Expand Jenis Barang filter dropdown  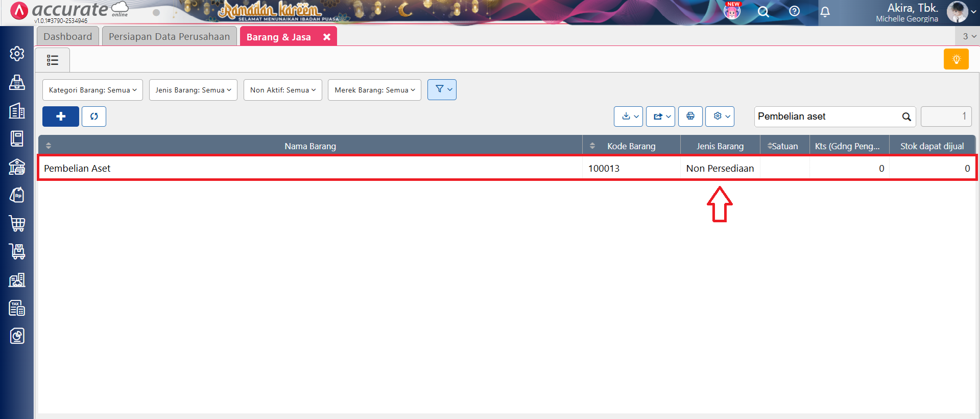click(x=193, y=90)
